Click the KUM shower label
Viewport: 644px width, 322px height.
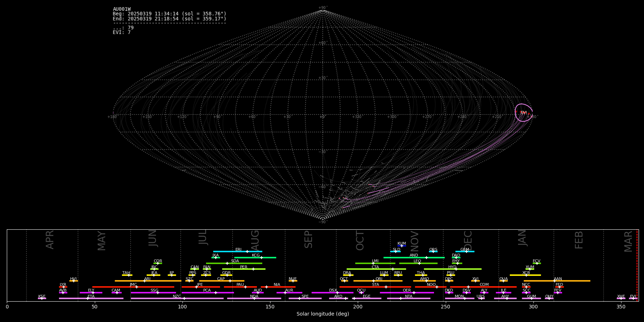tap(402, 244)
